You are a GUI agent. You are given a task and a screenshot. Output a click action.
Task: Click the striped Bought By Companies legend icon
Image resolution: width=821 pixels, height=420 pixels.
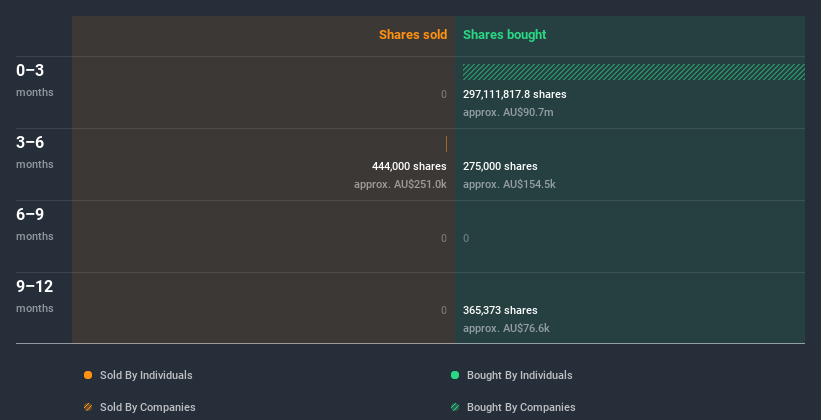(455, 407)
